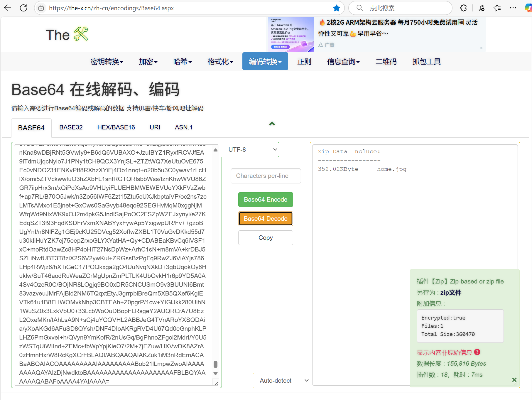Click The tools site logo
Viewport: 532px width, 400px height.
pos(67,35)
